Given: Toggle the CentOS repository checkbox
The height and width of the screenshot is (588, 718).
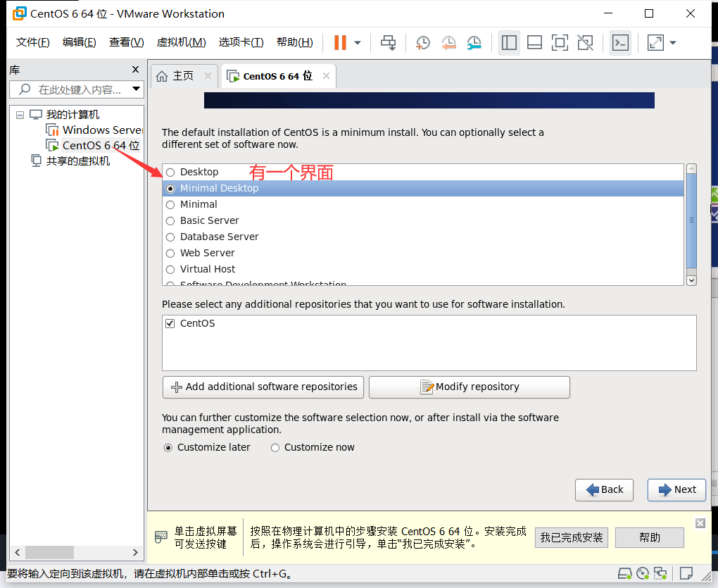Looking at the screenshot, I should click(170, 323).
